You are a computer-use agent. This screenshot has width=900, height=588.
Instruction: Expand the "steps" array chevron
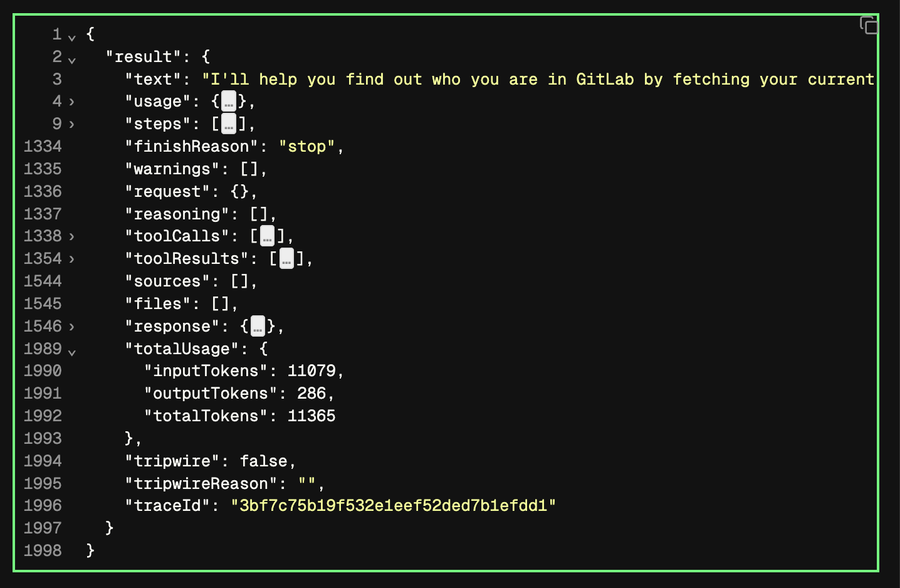point(72,124)
